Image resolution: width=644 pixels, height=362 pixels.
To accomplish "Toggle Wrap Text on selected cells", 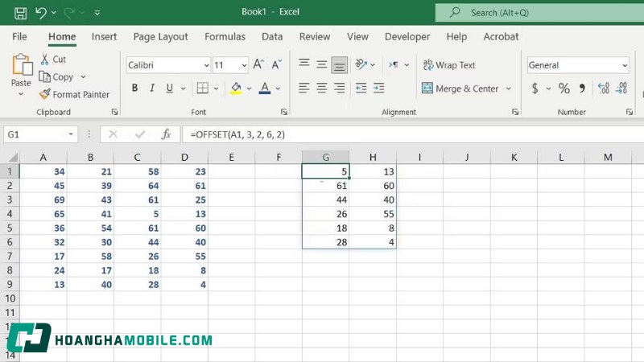I will pyautogui.click(x=449, y=65).
